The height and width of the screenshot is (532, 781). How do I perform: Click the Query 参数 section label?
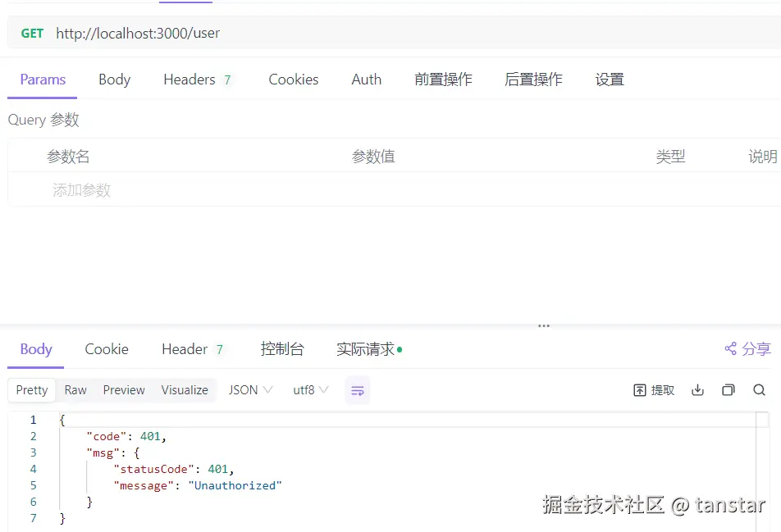(43, 120)
